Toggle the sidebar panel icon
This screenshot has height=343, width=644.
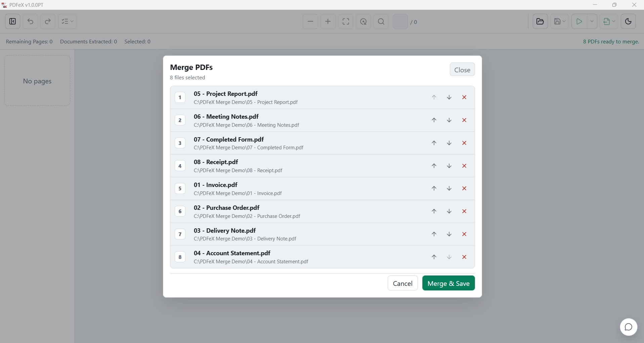coord(12,22)
